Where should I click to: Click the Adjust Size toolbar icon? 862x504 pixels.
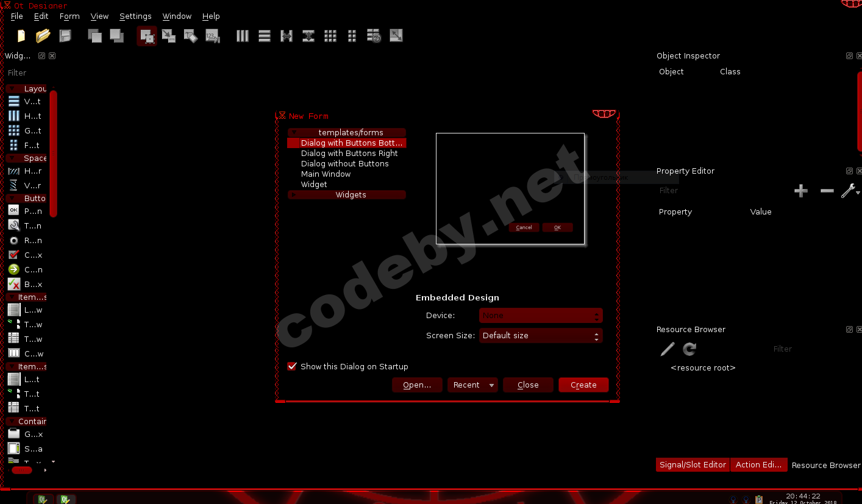point(396,36)
